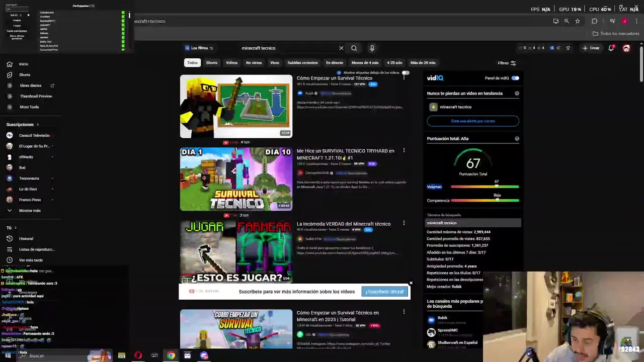The width and height of the screenshot is (644, 362).
Task: Open help icon beside Puntuación total
Action: (x=517, y=139)
